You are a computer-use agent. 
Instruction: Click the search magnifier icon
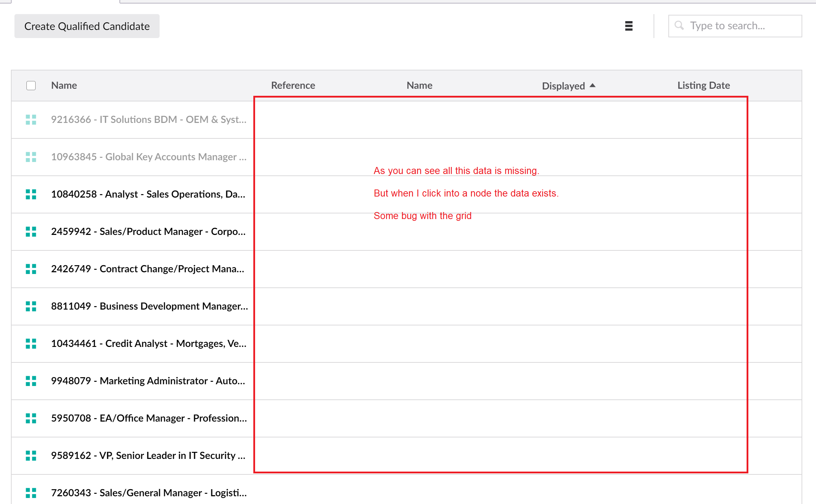tap(679, 26)
